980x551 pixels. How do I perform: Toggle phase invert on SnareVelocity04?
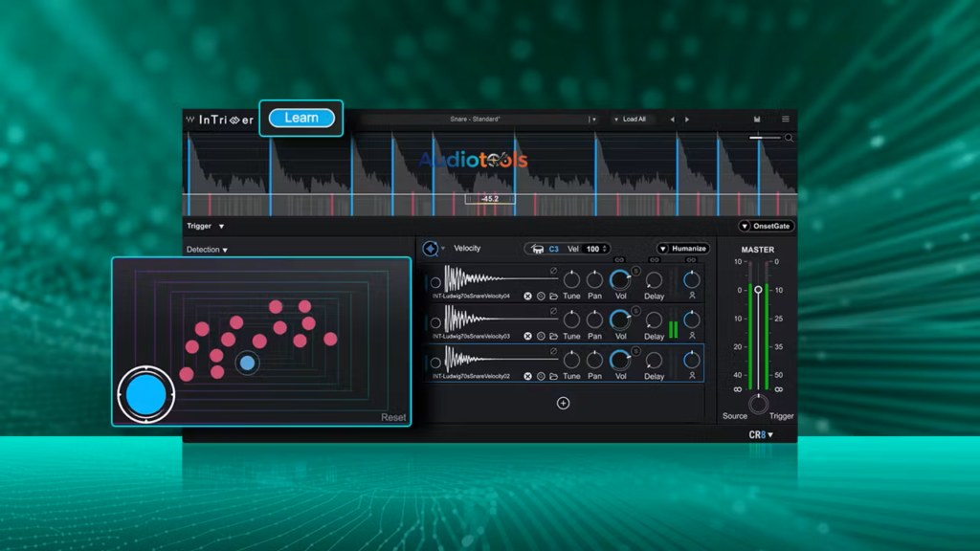click(x=553, y=269)
